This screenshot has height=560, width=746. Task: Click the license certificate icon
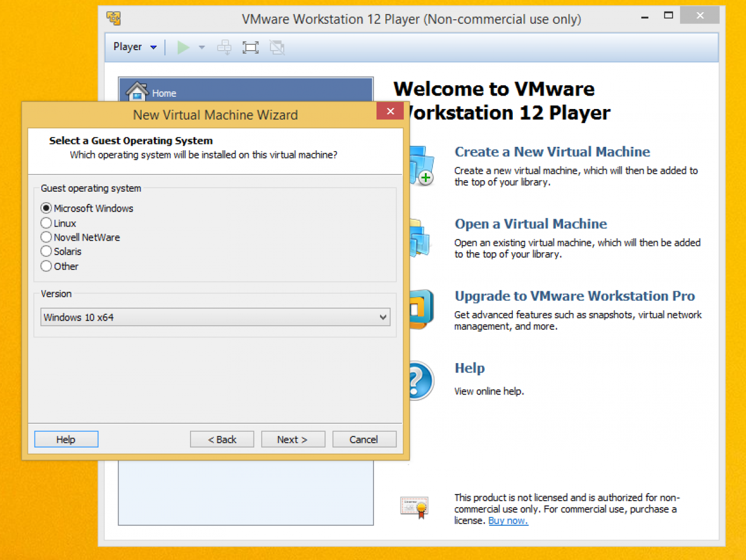coord(414,507)
